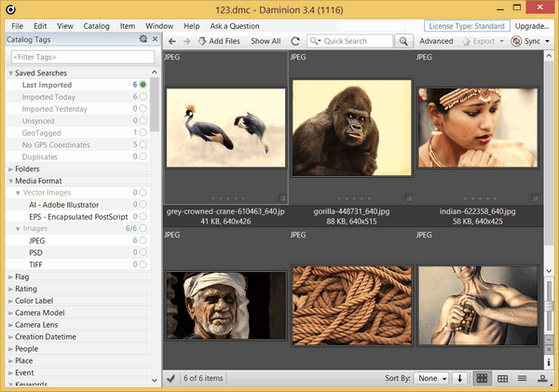Toggle the JPEG format radio circle

tap(143, 240)
